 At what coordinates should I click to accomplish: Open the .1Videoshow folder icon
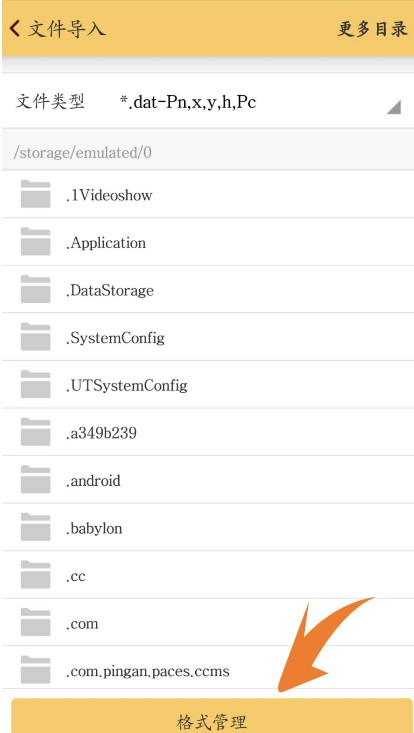(36, 194)
